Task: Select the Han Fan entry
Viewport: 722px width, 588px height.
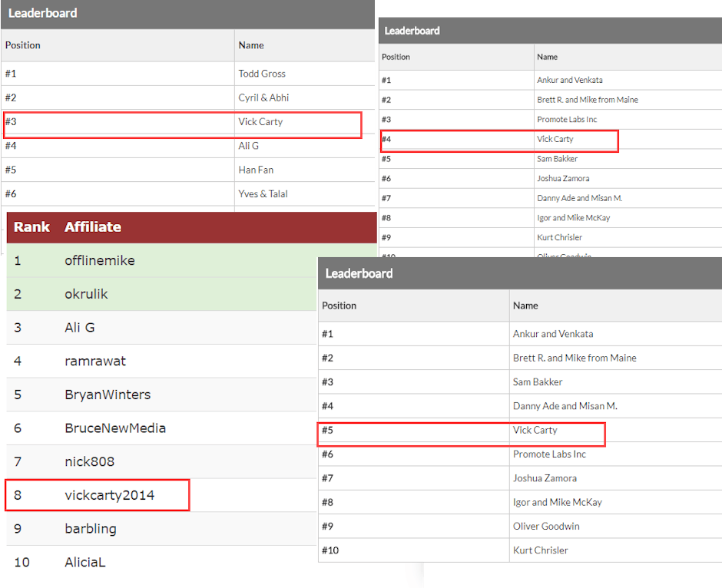Action: click(256, 170)
